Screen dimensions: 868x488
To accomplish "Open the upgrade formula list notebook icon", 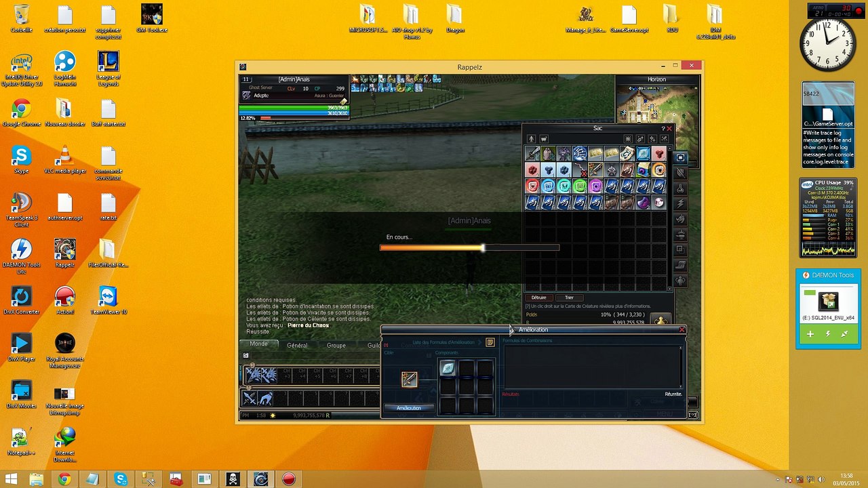I will point(490,342).
